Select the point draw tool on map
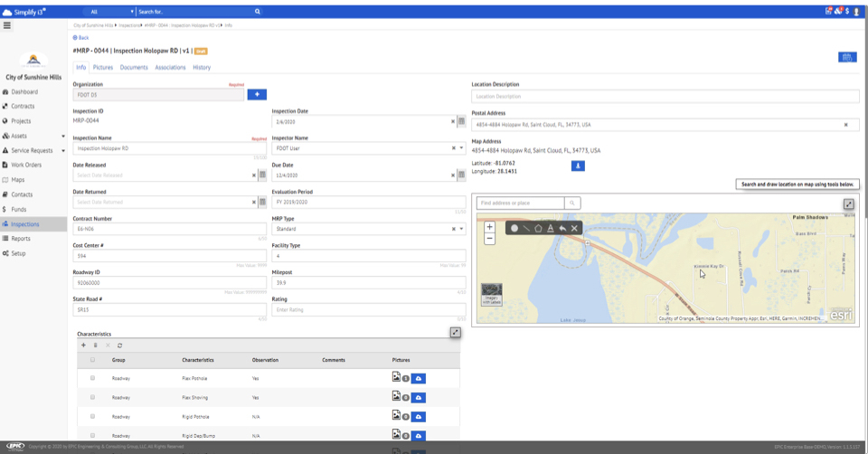This screenshot has height=454, width=868. pos(514,229)
